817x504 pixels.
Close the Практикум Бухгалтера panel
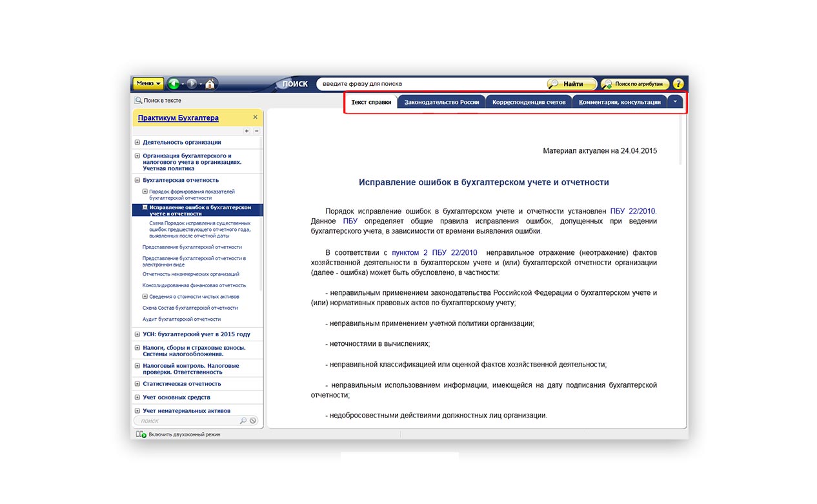pos(255,117)
